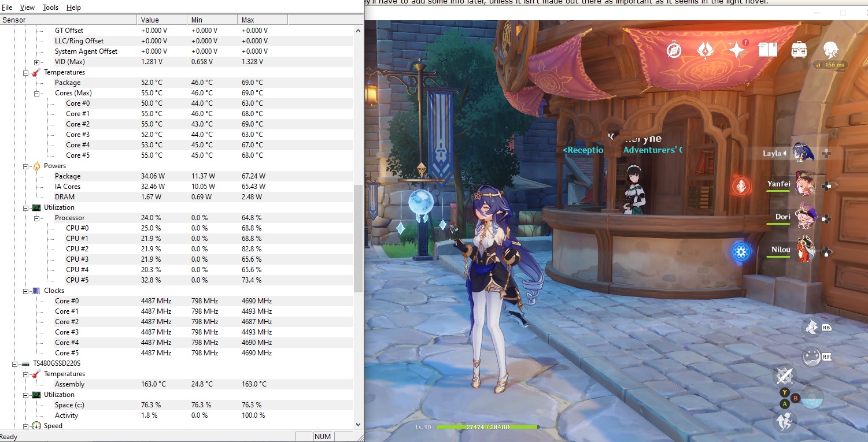This screenshot has width=868, height=442.
Task: Tap the jump icon at bottom right
Action: 785,422
